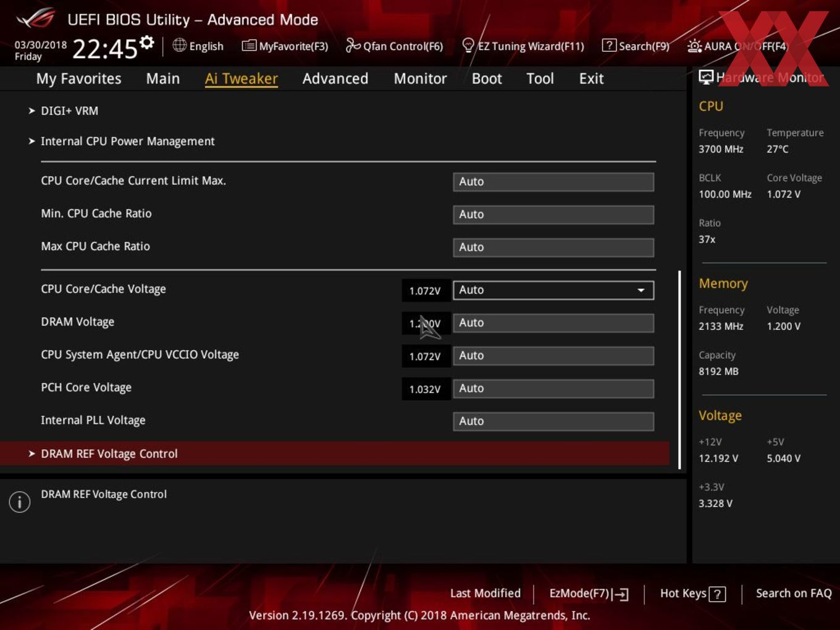Select the Ai Tweaker tab
Viewport: 840px width, 630px height.
coord(241,78)
